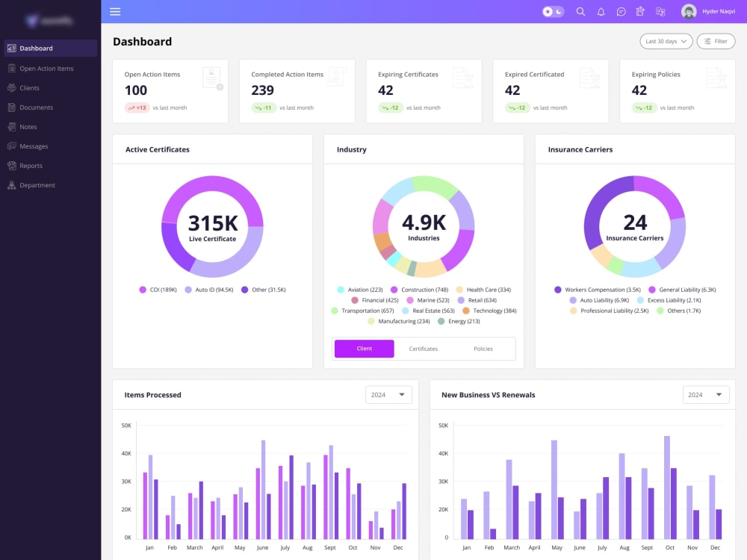Click the Notes sidebar icon

pyautogui.click(x=12, y=127)
